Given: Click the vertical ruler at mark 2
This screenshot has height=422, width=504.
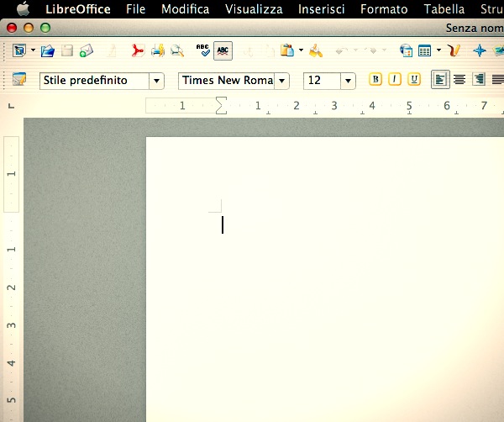Looking at the screenshot, I should click(x=11, y=287).
